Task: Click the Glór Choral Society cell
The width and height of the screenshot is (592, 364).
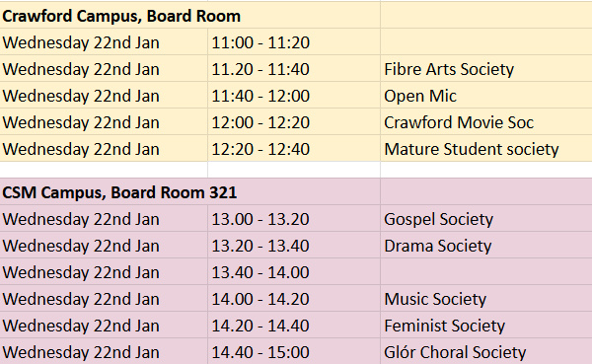Action: coord(486,351)
